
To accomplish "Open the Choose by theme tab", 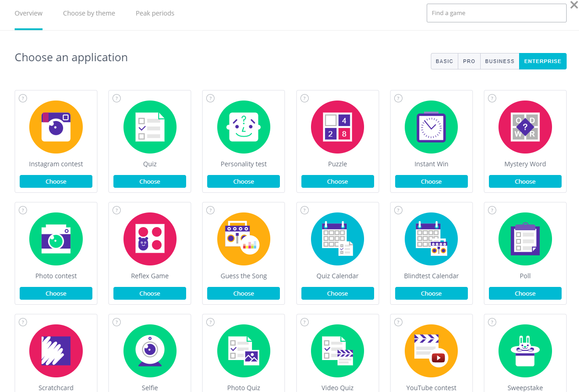I will click(x=89, y=13).
